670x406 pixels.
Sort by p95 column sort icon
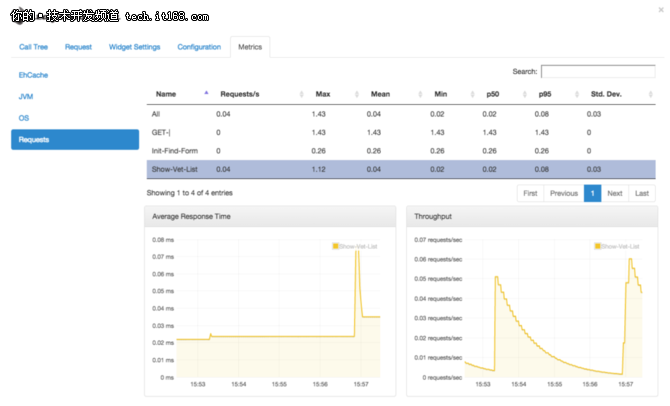[577, 94]
